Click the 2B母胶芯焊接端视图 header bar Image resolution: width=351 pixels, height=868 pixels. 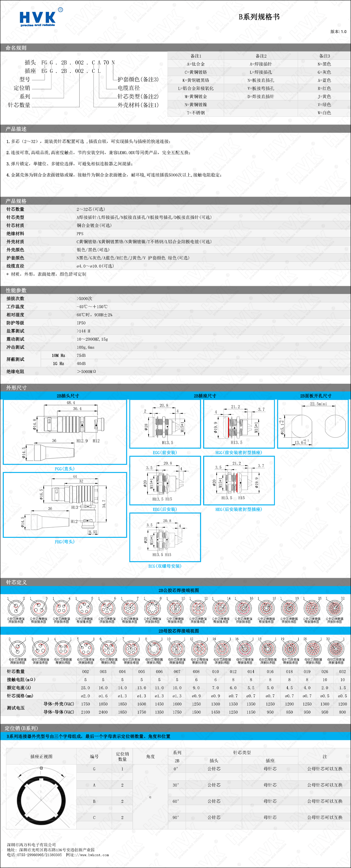coord(175,631)
